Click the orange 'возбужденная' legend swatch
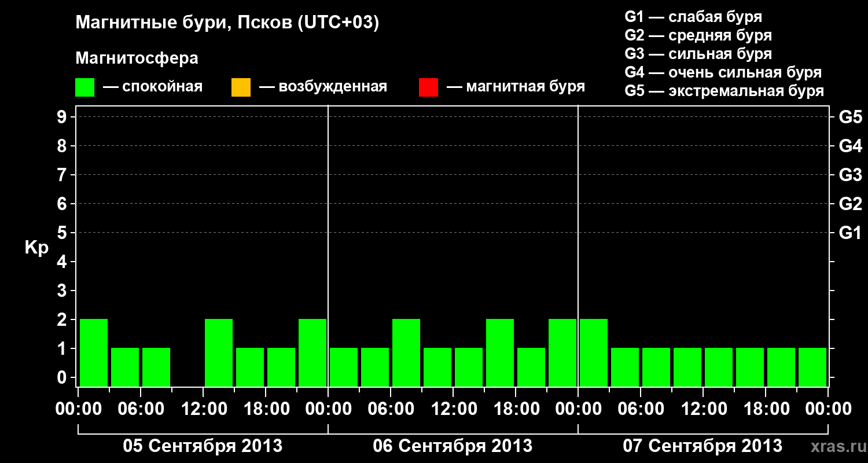 coord(241,87)
